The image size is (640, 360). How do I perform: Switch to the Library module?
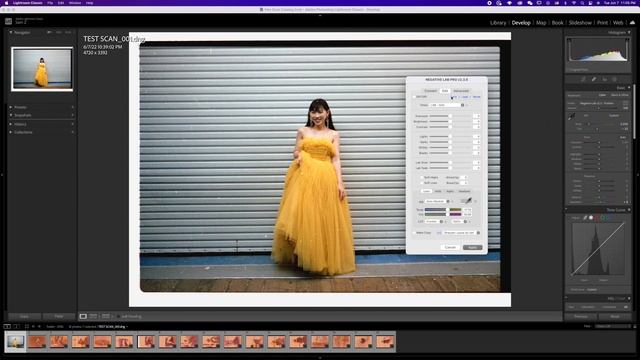498,23
